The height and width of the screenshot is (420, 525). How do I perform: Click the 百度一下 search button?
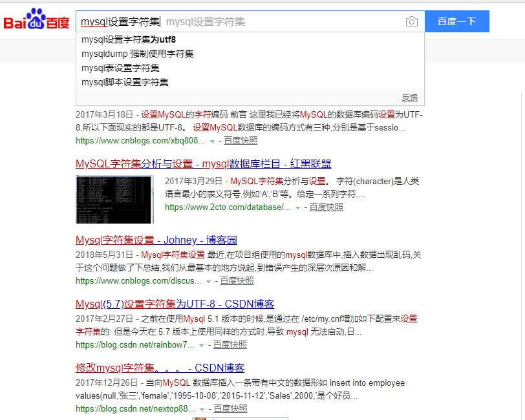(x=457, y=21)
